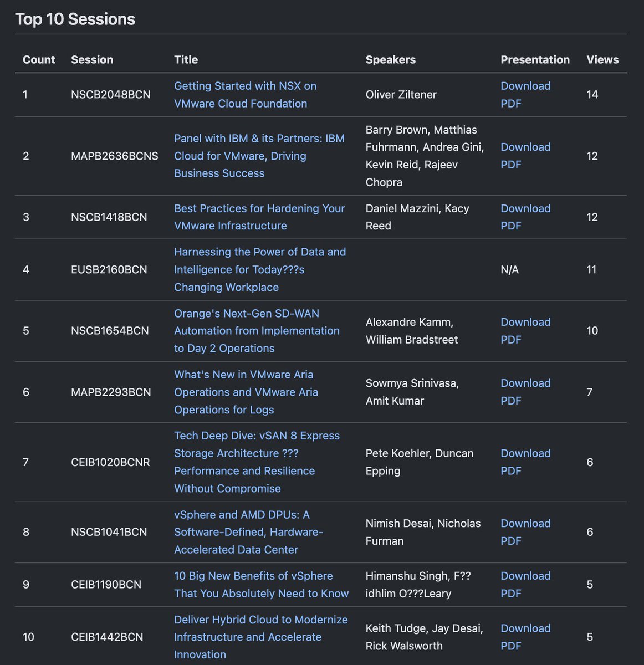Select session code CEIB1020BCNR

coord(110,462)
